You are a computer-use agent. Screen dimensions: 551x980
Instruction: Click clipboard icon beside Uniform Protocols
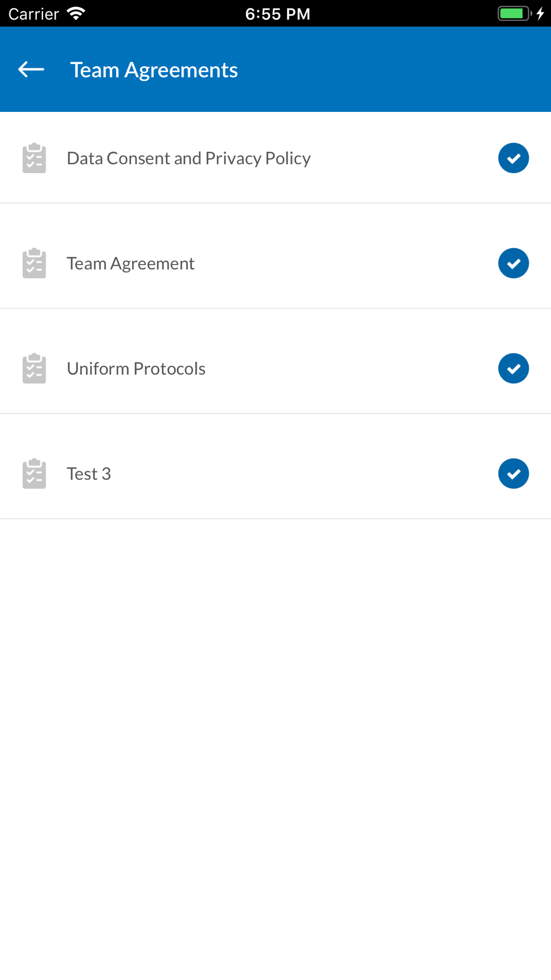click(34, 368)
